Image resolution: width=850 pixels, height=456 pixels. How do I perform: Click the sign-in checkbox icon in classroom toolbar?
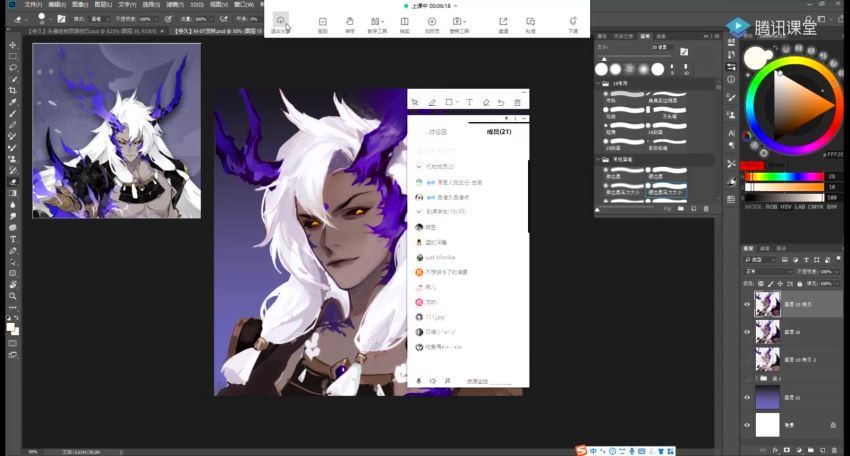[x=323, y=24]
